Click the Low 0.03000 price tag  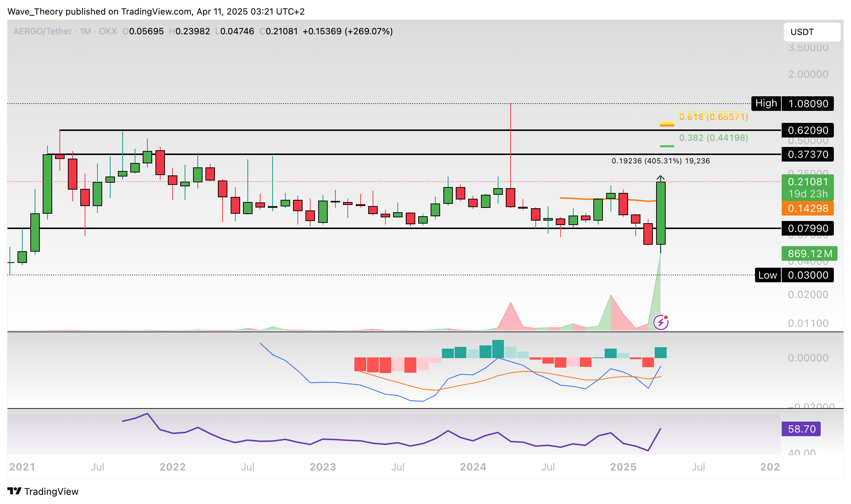click(x=794, y=275)
